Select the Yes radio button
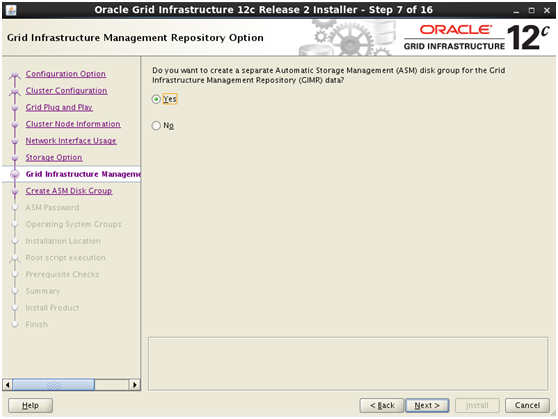This screenshot has height=419, width=558. pos(156,99)
